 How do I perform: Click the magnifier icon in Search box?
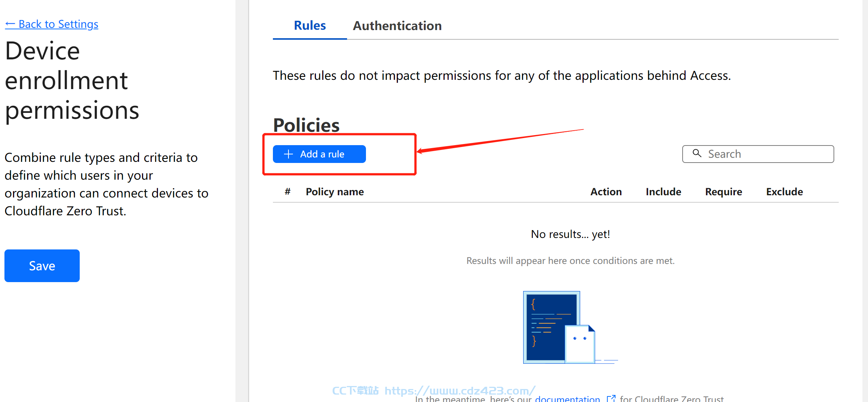[697, 153]
